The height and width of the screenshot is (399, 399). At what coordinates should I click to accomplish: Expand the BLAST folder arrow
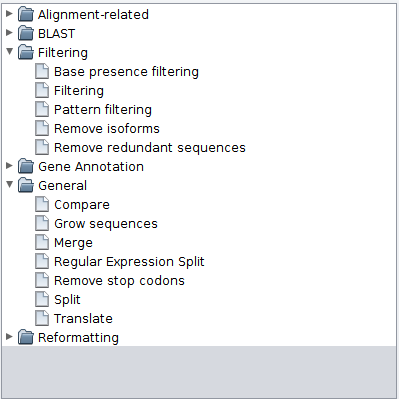click(x=9, y=33)
